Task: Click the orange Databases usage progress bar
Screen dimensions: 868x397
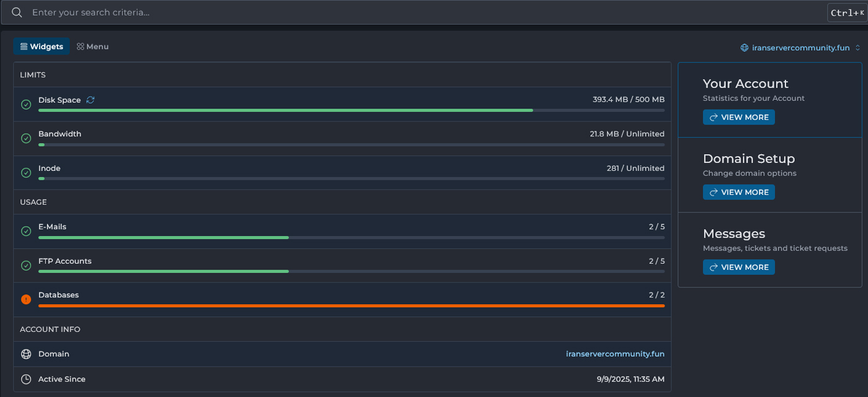Action: (x=351, y=305)
